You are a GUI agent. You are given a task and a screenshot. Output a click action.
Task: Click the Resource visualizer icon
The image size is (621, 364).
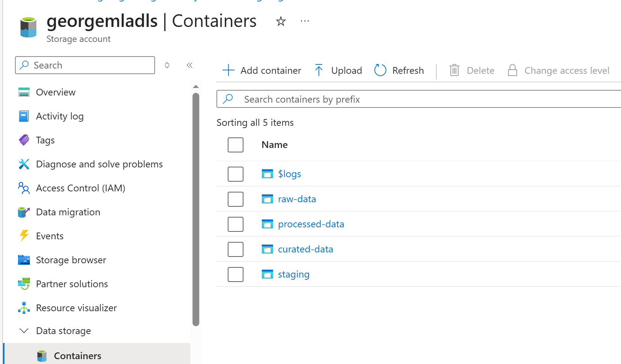click(24, 308)
